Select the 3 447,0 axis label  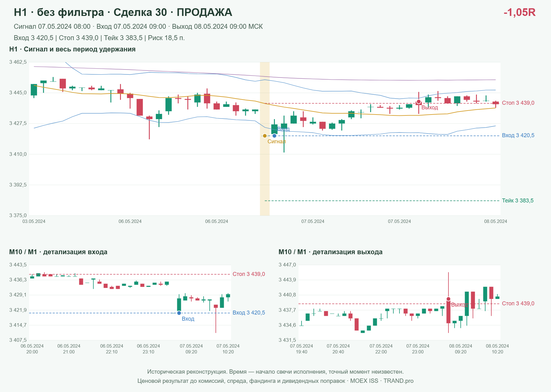point(287,265)
